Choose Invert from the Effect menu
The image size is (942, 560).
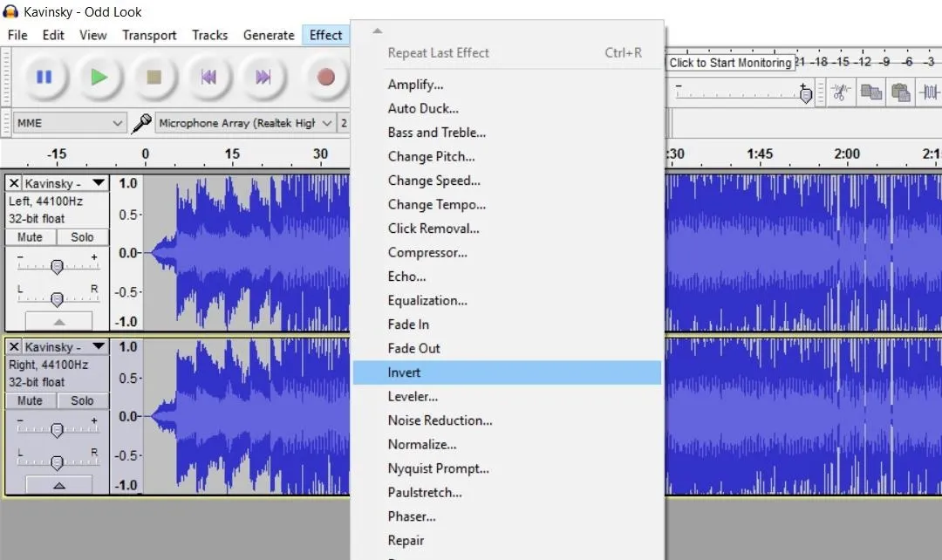pyautogui.click(x=507, y=372)
